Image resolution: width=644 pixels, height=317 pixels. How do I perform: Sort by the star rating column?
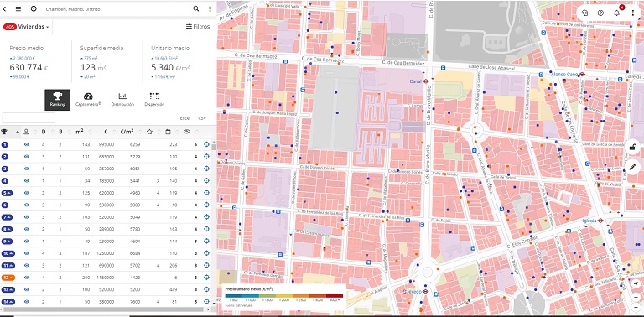(x=149, y=132)
